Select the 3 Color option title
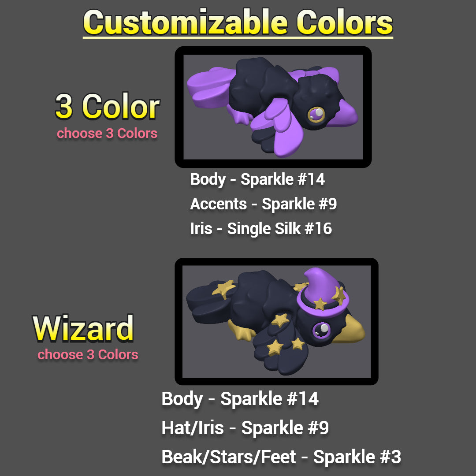476x476 pixels. [x=107, y=106]
